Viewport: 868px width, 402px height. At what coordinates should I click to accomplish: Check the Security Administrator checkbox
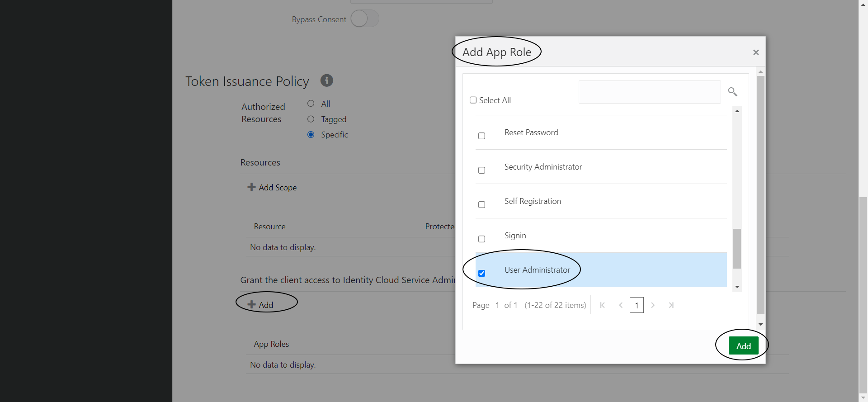[481, 170]
